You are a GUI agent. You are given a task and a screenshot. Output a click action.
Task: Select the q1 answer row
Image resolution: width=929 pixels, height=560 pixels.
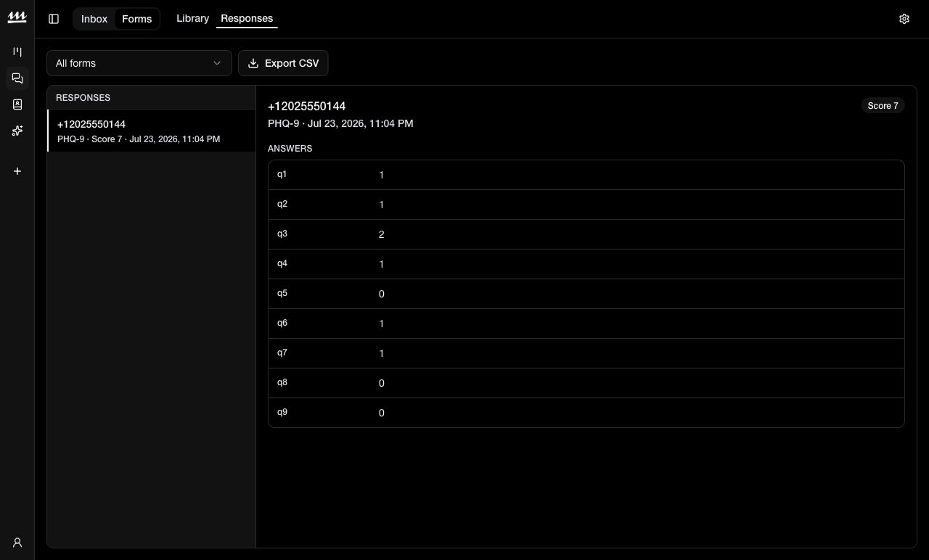[x=586, y=175]
